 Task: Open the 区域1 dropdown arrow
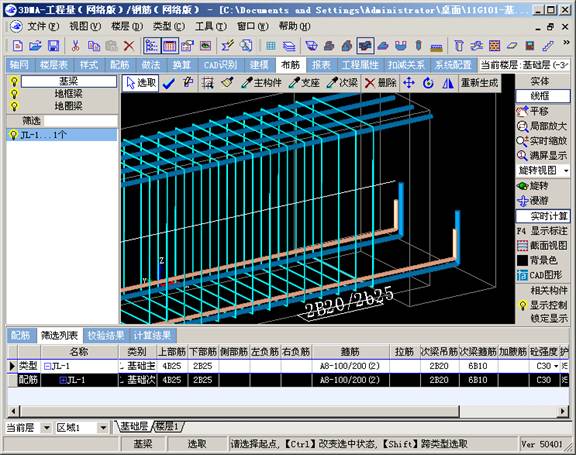tap(103, 428)
